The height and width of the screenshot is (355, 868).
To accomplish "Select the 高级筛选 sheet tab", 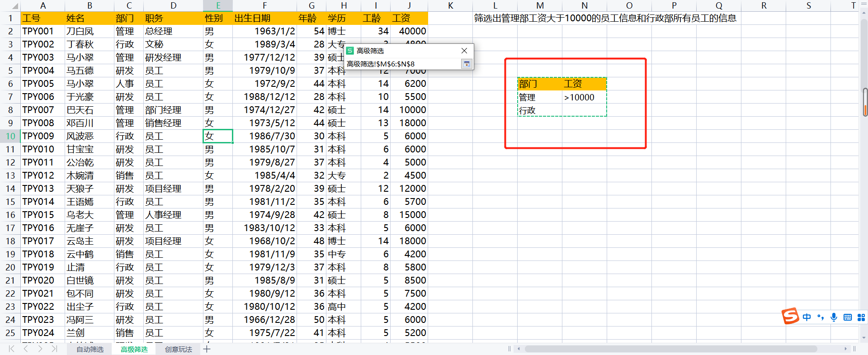I will click(134, 349).
